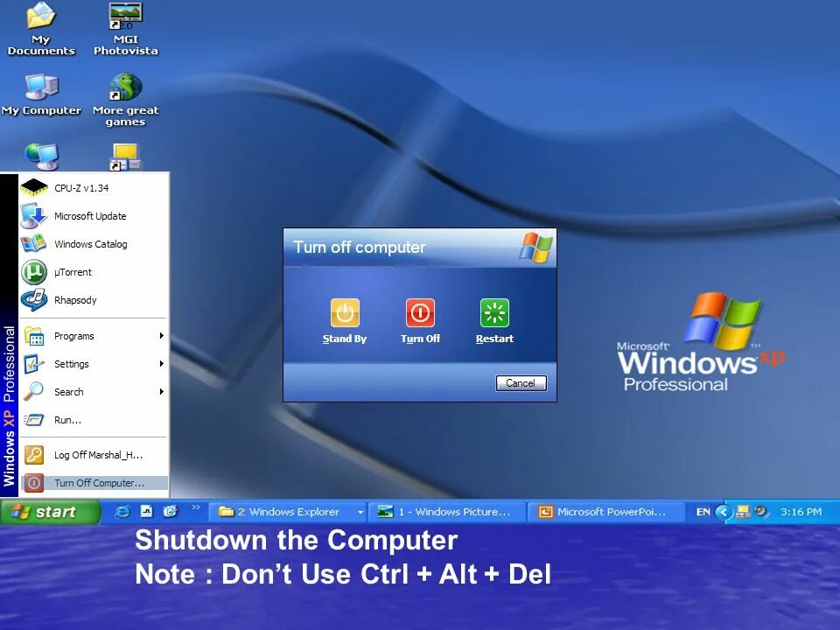The height and width of the screenshot is (630, 840).
Task: Click the Programs folder icon
Action: point(34,336)
